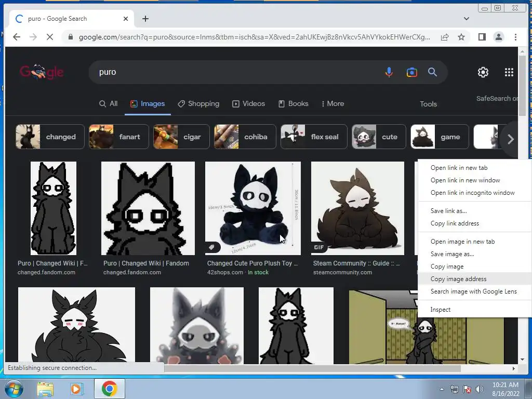This screenshot has height=399, width=532.
Task: Filter results by the 'cute' chip
Action: click(379, 137)
